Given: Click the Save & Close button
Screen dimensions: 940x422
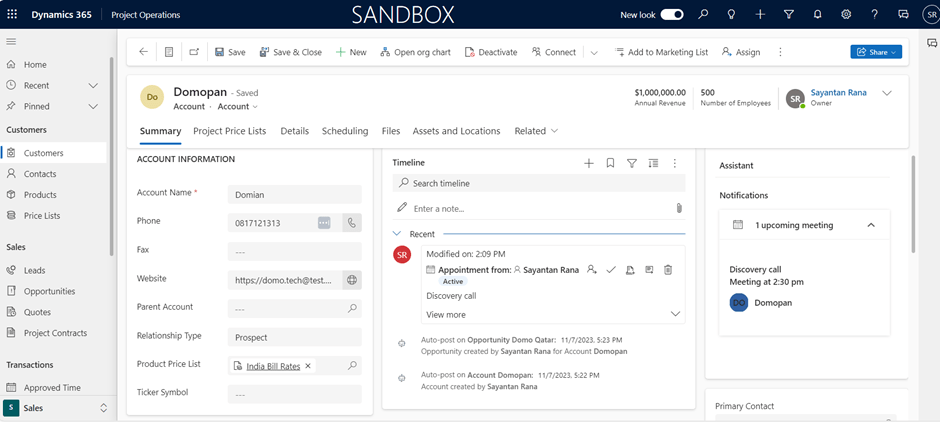Looking at the screenshot, I should [x=291, y=52].
